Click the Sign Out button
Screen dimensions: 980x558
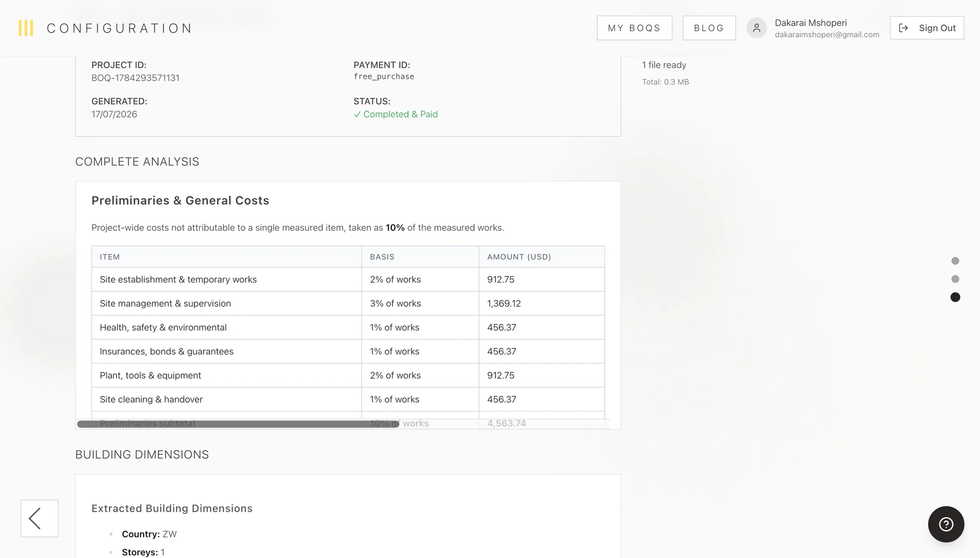tap(927, 28)
